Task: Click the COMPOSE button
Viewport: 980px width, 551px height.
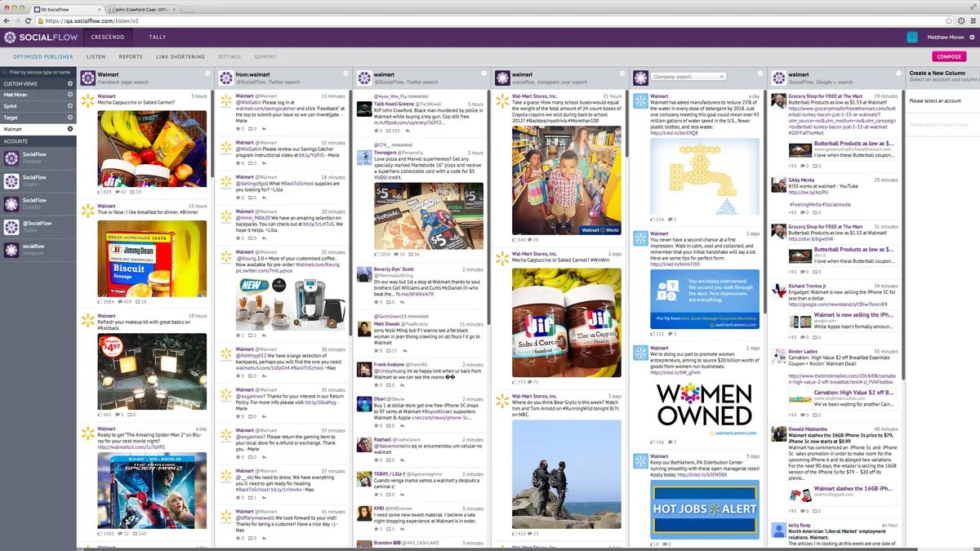Action: [x=949, y=56]
